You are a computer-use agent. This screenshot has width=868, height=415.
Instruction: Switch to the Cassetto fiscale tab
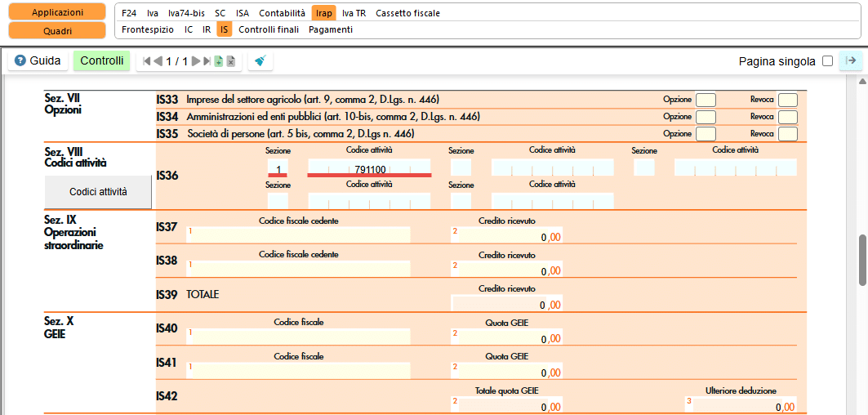pos(407,13)
